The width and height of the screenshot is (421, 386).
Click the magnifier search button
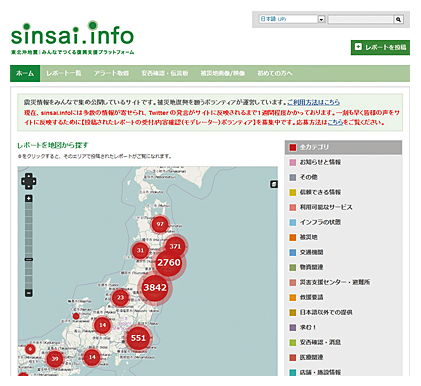click(x=398, y=19)
